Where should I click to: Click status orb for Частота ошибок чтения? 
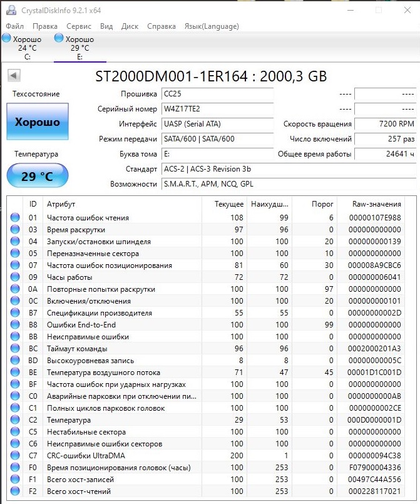point(15,217)
